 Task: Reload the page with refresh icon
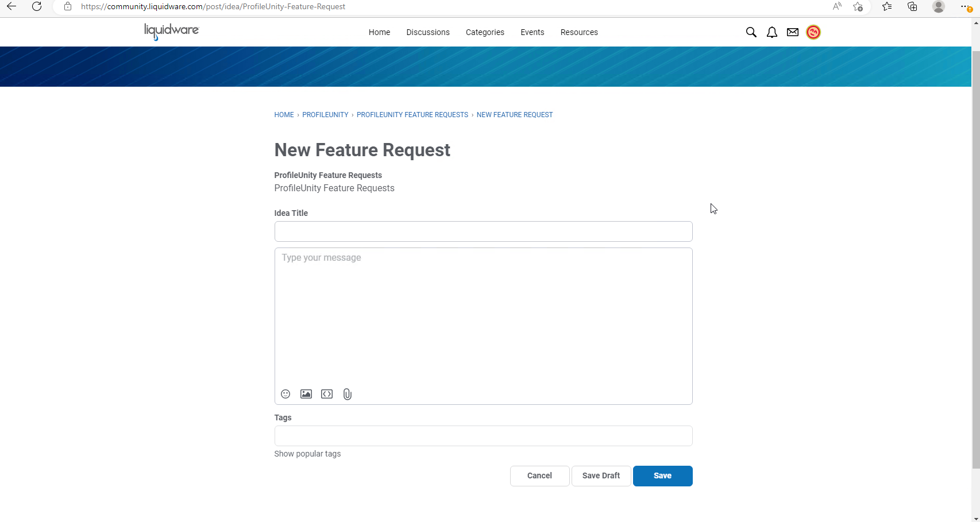click(x=37, y=6)
